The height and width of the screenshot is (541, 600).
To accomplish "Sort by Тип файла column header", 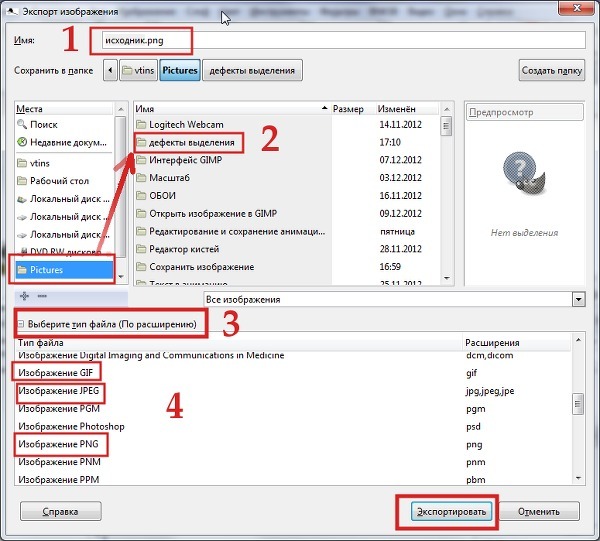I will pos(238,342).
